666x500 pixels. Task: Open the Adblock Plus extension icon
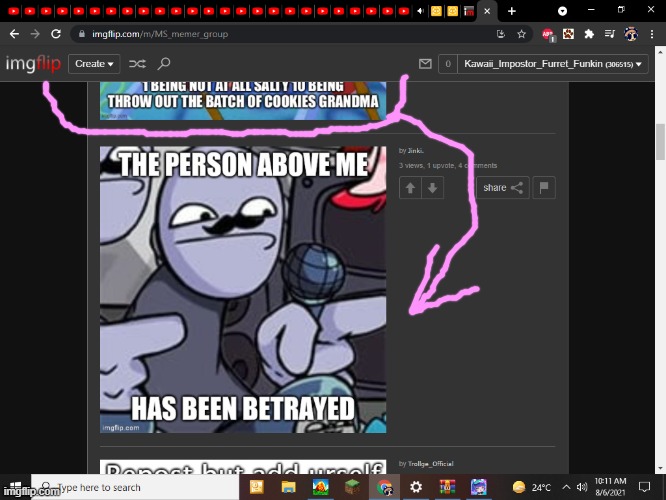(x=547, y=34)
